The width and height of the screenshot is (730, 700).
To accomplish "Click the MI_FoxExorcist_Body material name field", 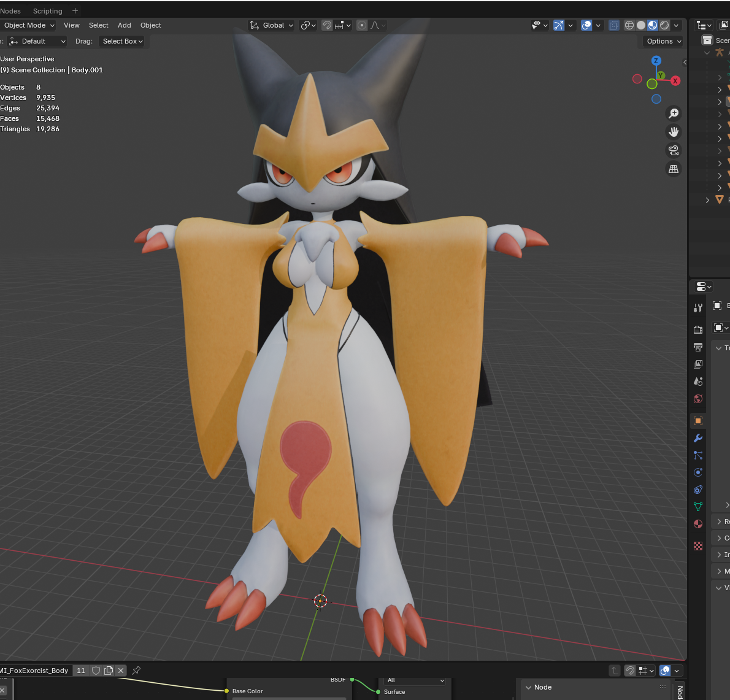I will coord(34,671).
